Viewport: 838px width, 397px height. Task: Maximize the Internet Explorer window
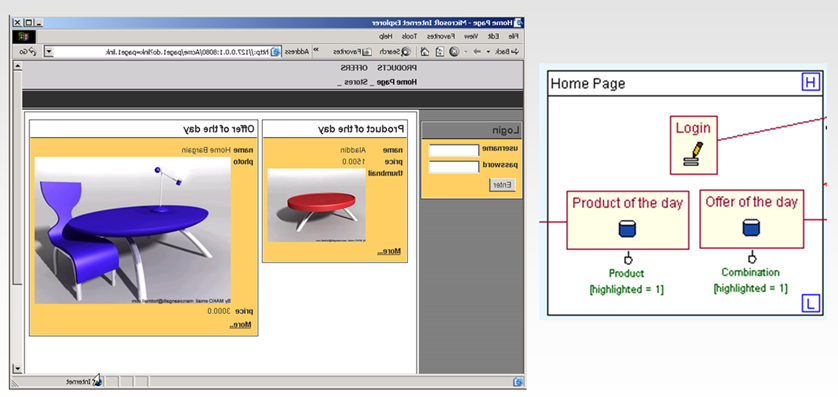coord(28,22)
